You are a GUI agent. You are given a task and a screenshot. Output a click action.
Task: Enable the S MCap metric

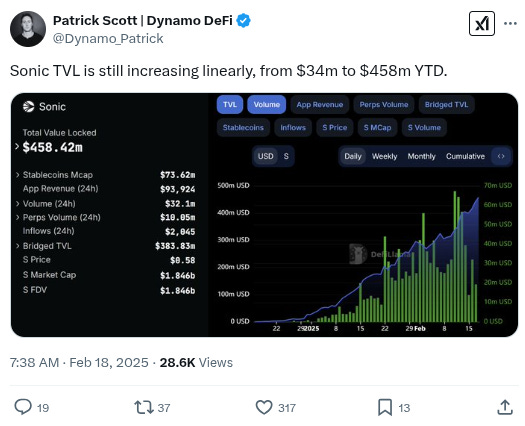pyautogui.click(x=377, y=128)
